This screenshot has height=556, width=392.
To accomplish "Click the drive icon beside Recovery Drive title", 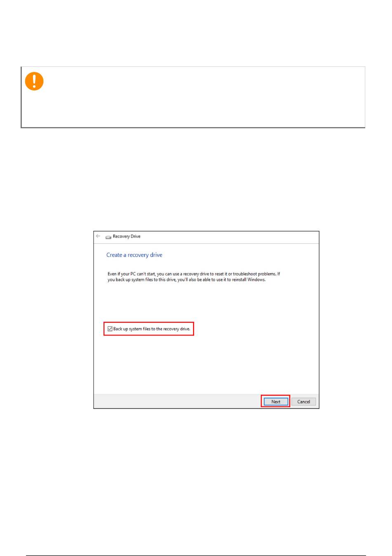I will tap(109, 237).
